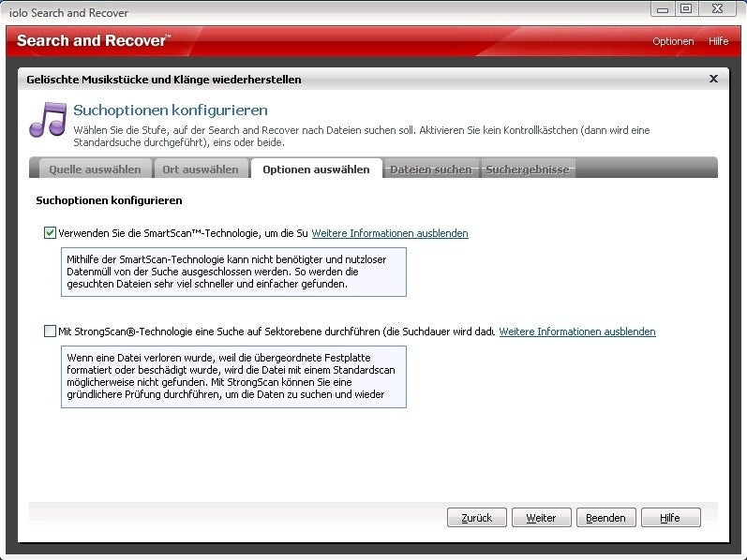The image size is (747, 560).
Task: Enable the StrongScan sector-level search checkbox
Action: (x=50, y=331)
